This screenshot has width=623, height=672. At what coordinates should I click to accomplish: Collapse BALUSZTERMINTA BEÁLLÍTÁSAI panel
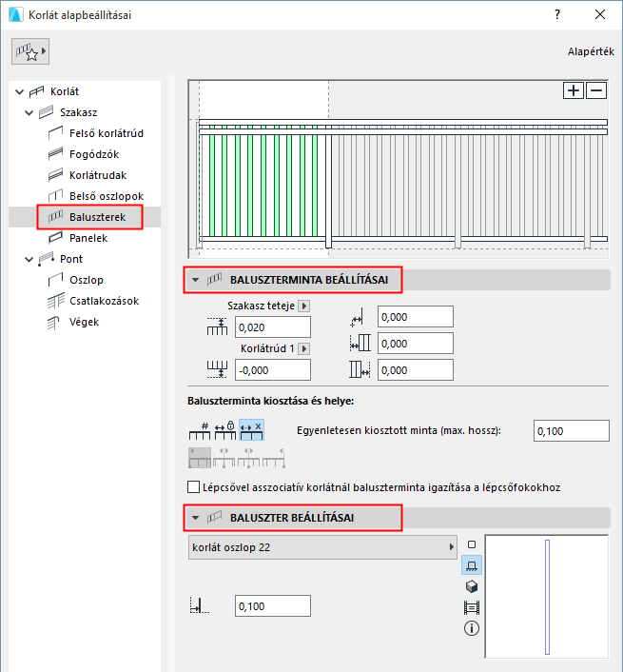pyautogui.click(x=196, y=280)
